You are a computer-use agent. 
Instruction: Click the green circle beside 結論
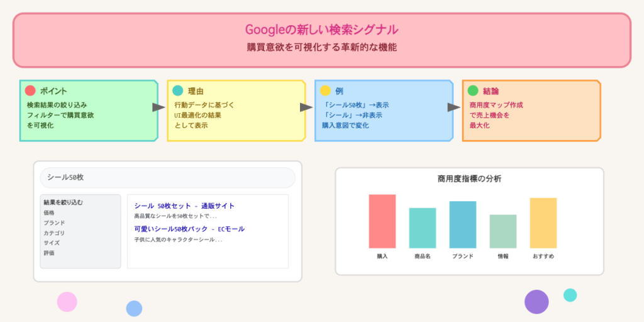(x=473, y=91)
